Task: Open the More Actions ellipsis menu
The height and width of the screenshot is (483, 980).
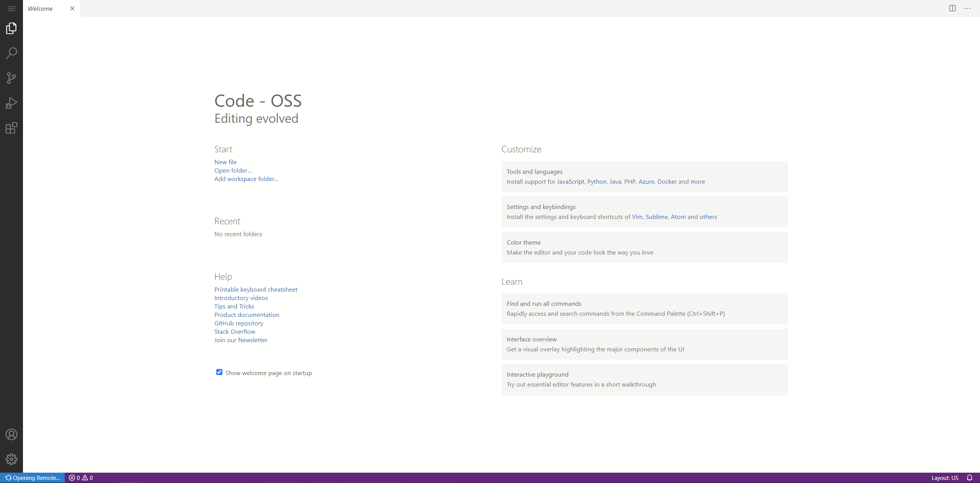Action: [968, 8]
